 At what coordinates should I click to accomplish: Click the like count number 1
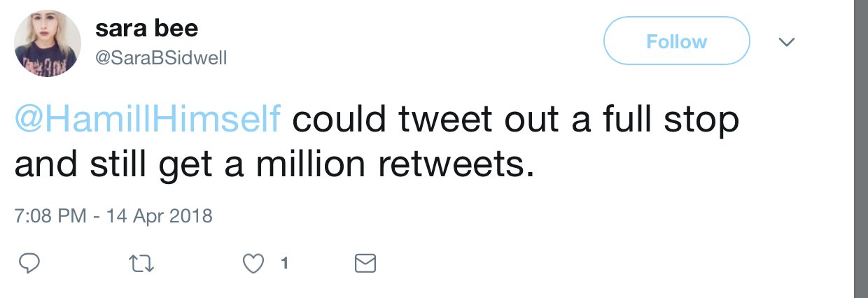pos(284,263)
